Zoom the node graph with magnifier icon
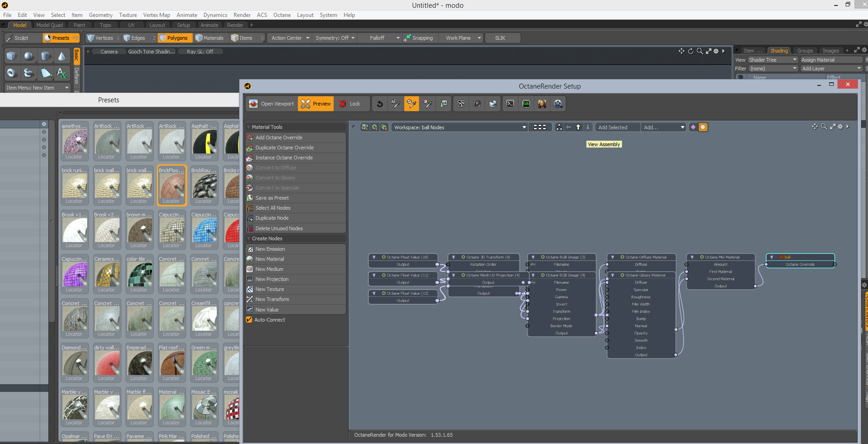The height and width of the screenshot is (444, 868). coord(824,127)
